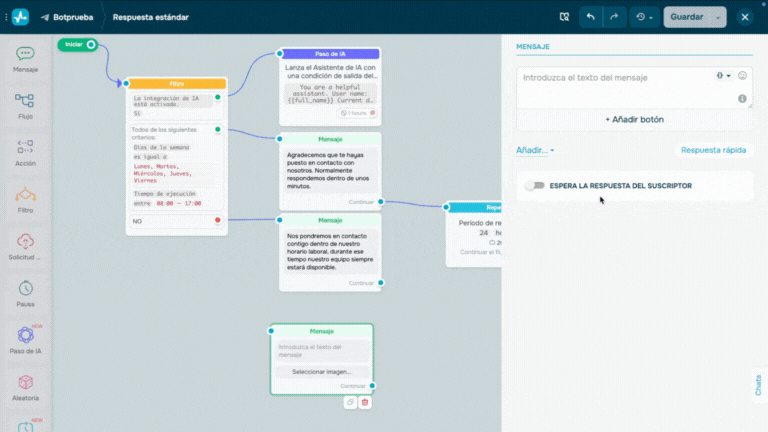
Task: Toggle Espera la respuesta del suscriptor switch
Action: (535, 186)
